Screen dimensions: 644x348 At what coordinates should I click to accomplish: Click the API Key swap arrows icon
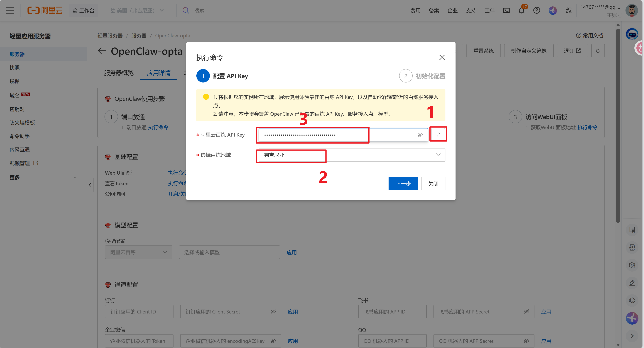point(438,135)
